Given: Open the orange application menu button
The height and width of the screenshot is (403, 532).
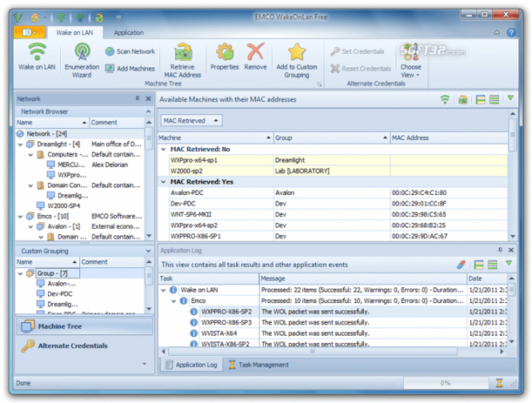Looking at the screenshot, I should [x=29, y=33].
